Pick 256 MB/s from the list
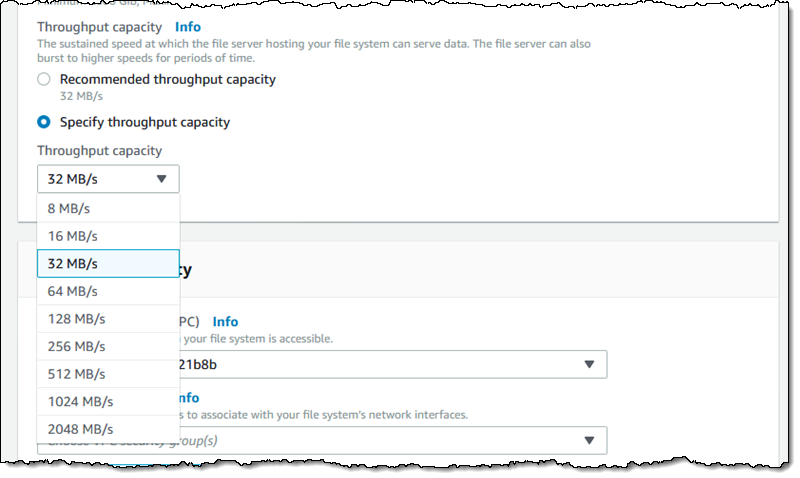Image resolution: width=800 pixels, height=478 pixels. [108, 346]
